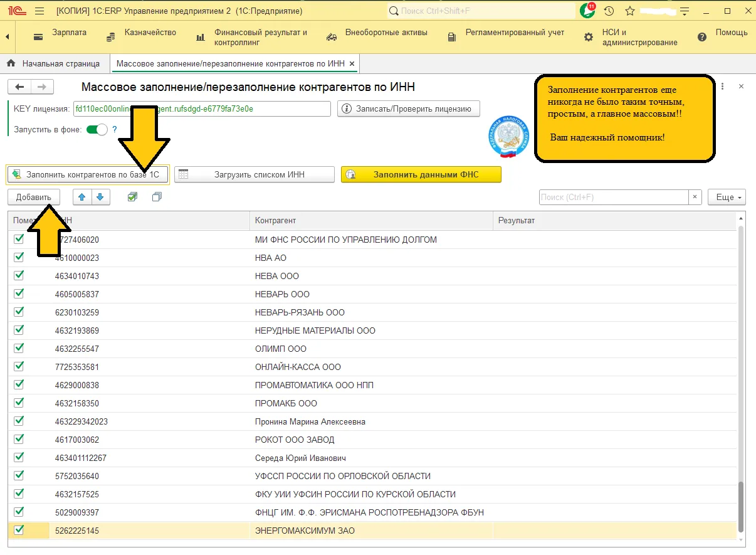The height and width of the screenshot is (555, 756).
Task: Focus the KEY лицензия input field
Action: pos(202,108)
